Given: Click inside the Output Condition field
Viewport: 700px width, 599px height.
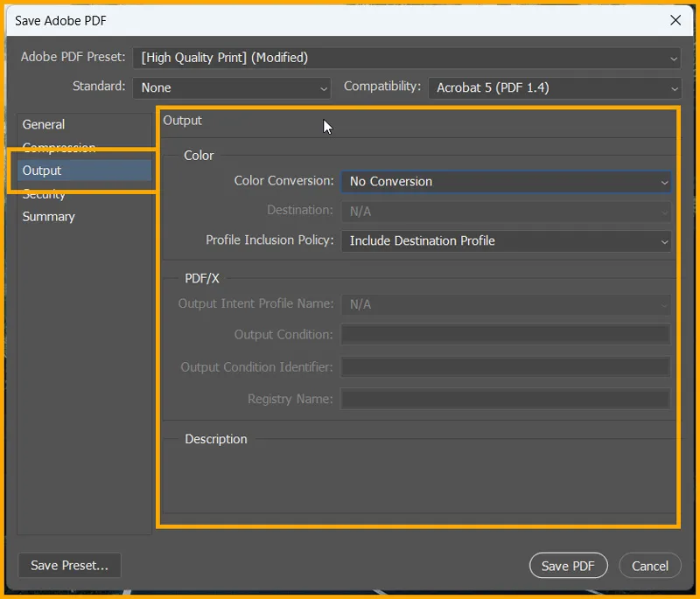Looking at the screenshot, I should 506,335.
